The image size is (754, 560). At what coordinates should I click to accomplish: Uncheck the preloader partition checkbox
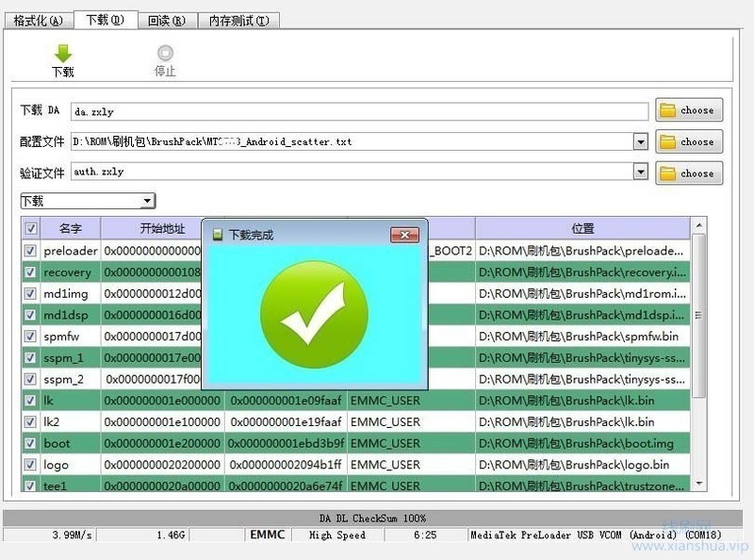pyautogui.click(x=30, y=250)
